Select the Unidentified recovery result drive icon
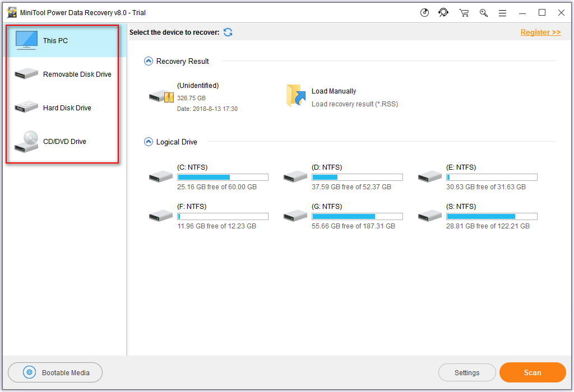574x392 pixels. coord(161,97)
